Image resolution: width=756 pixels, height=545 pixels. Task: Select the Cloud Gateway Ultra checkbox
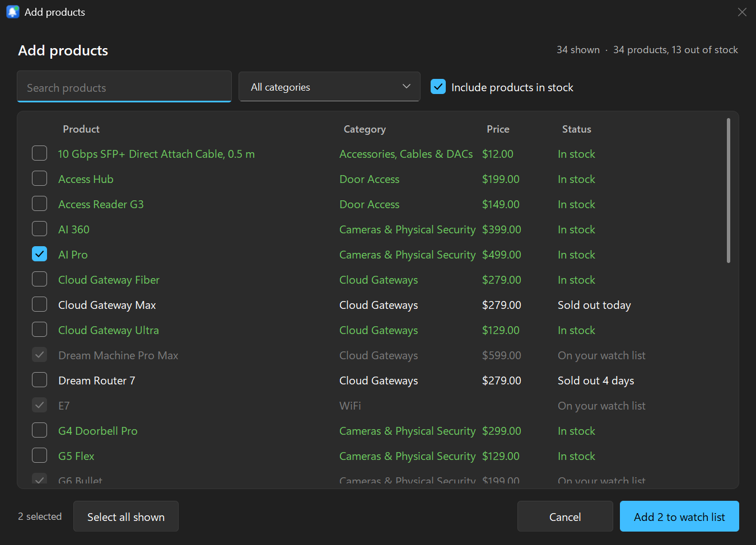[x=39, y=330]
